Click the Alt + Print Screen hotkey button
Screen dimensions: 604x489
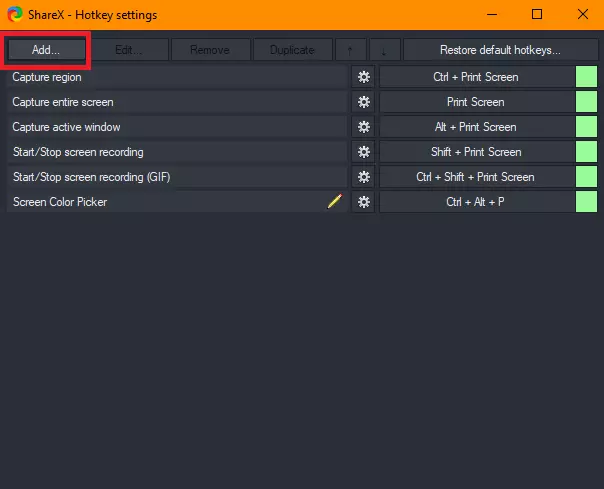click(x=476, y=127)
